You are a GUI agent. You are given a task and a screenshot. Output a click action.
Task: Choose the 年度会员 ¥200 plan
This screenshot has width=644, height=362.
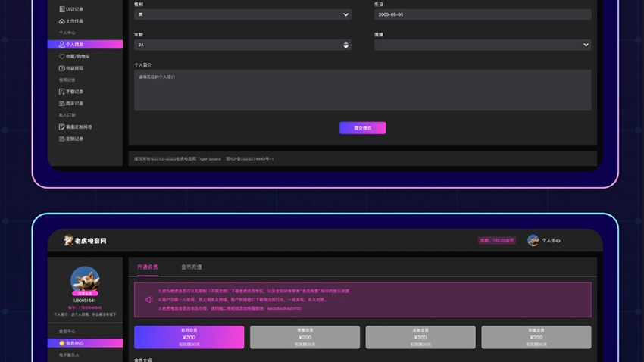(536, 337)
